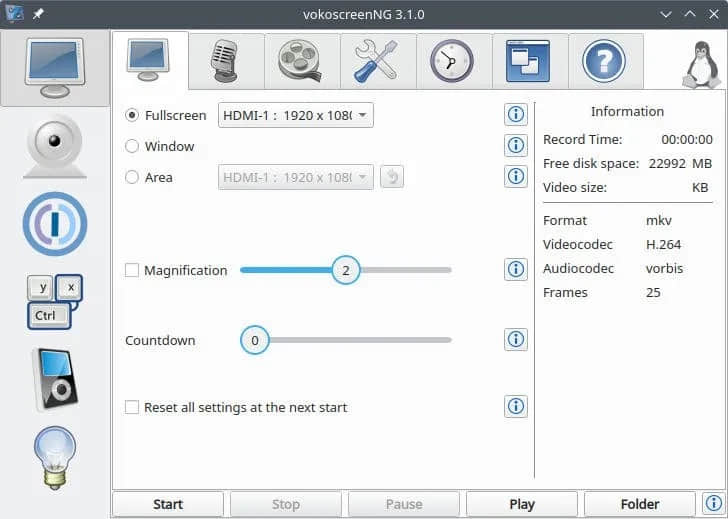Switch to the film reel video tab
This screenshot has width=728, height=519.
point(302,61)
